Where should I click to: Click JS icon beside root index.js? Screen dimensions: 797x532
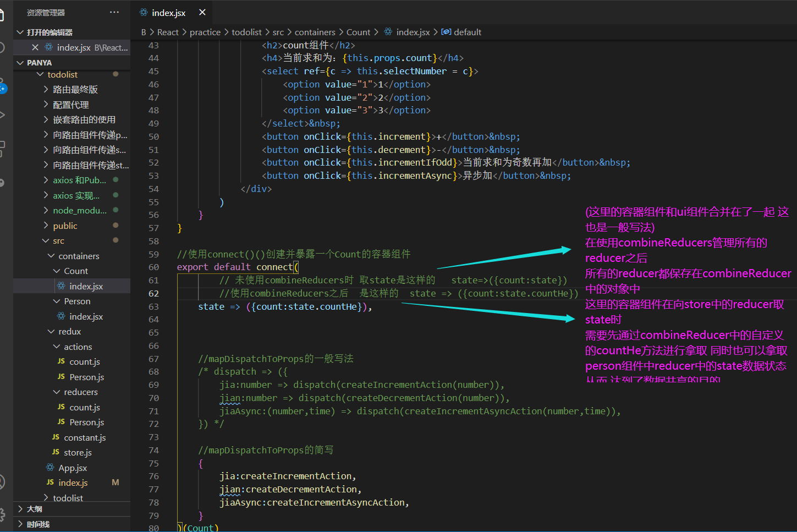coord(50,482)
